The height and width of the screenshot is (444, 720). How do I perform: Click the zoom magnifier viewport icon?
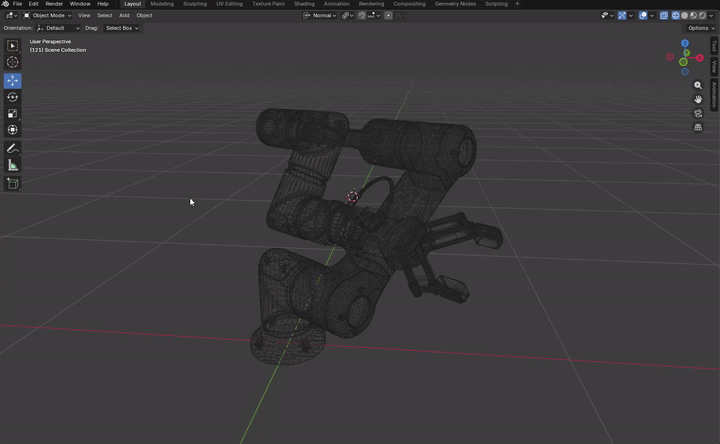pos(698,85)
